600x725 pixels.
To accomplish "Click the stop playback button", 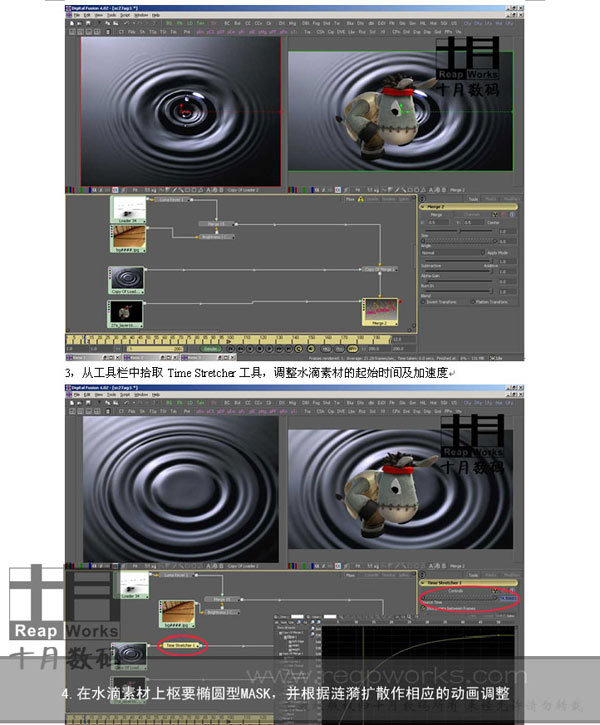I will 259,349.
